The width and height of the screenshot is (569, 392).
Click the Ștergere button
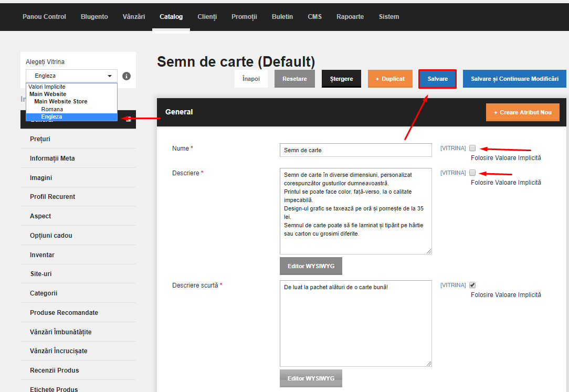click(342, 79)
